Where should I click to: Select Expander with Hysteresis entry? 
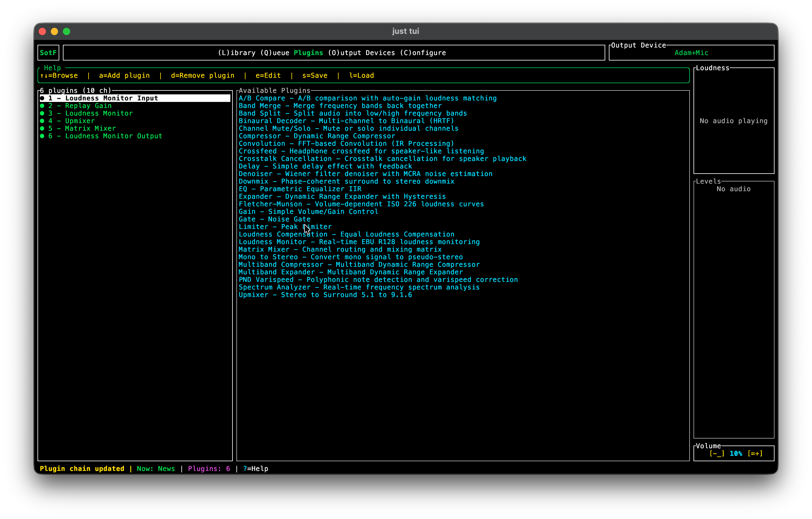[x=342, y=196]
